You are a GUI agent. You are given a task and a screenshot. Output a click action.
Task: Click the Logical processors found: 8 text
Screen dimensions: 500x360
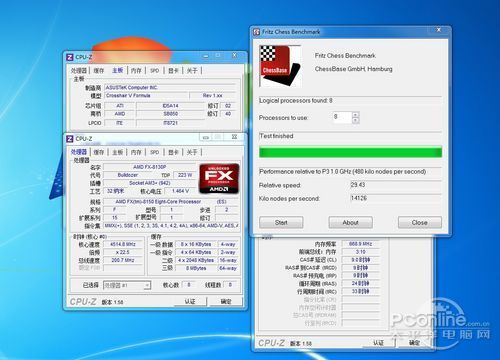tap(296, 100)
